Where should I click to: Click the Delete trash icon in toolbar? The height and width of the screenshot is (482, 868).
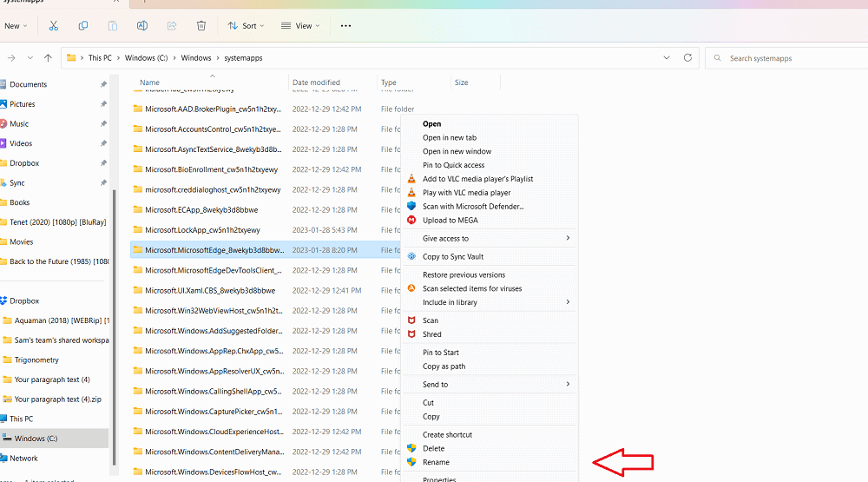201,25
